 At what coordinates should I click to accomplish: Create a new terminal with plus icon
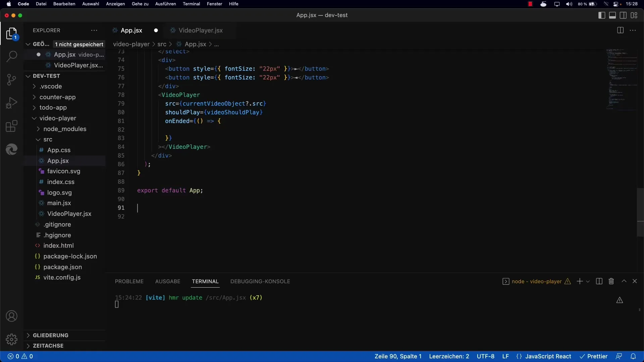pyautogui.click(x=580, y=281)
